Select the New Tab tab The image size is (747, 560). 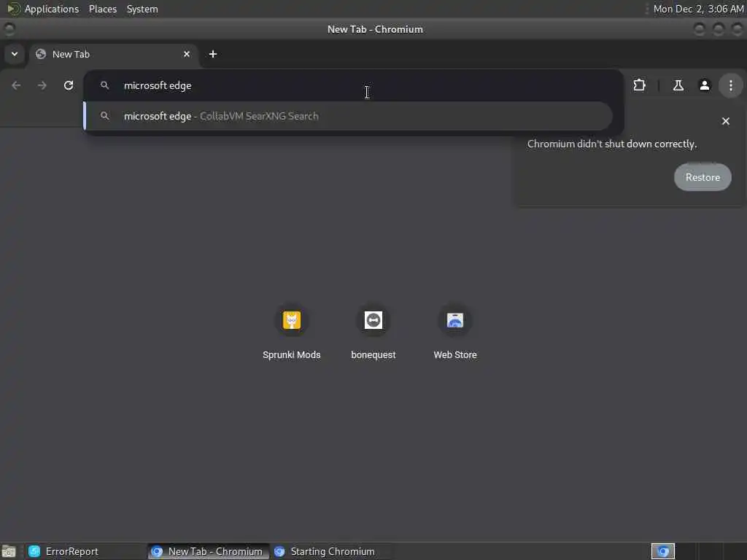coord(113,54)
